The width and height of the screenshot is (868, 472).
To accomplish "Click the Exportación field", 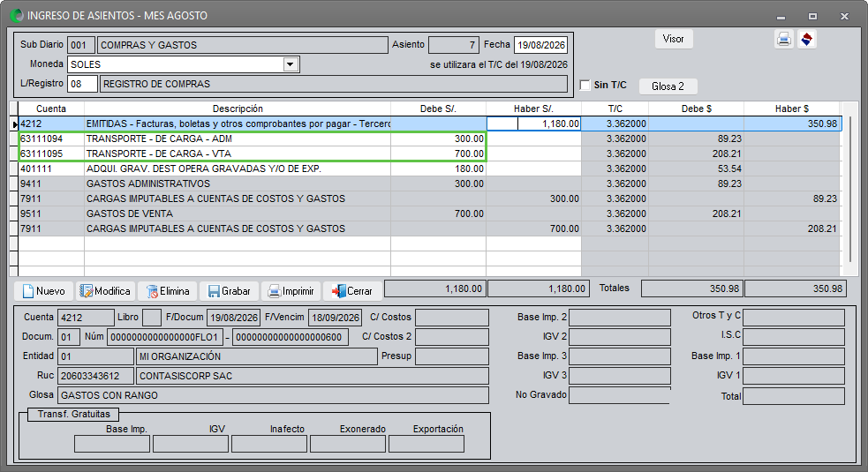I will (x=426, y=444).
